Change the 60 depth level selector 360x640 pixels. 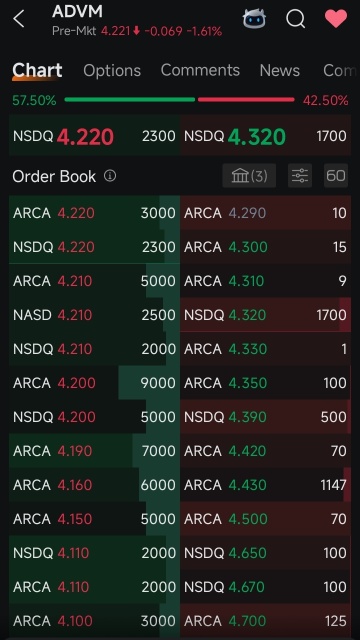point(336,176)
